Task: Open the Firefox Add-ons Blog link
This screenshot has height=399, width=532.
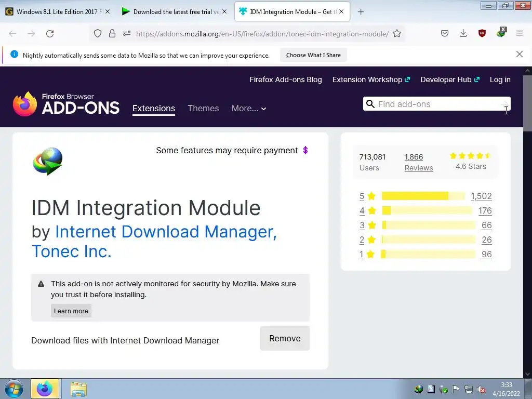Action: point(286,79)
